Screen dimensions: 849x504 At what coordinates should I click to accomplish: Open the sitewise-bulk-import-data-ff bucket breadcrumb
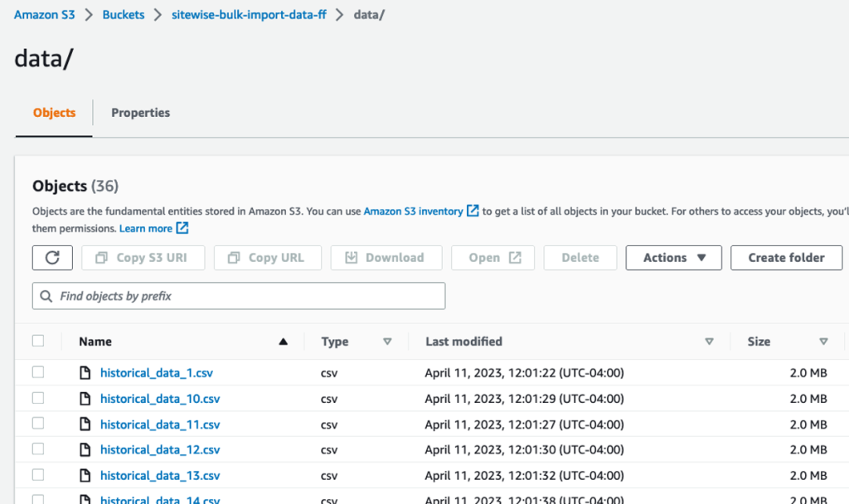click(x=249, y=14)
